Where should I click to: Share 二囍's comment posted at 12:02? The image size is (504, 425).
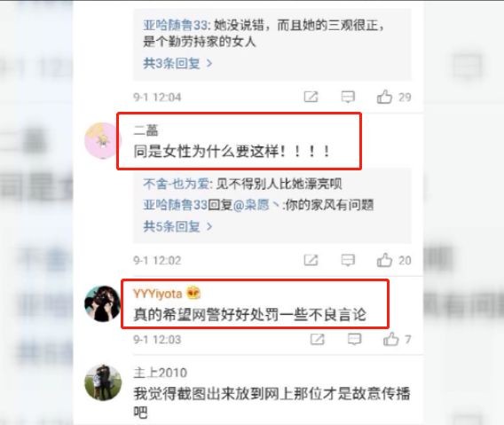[x=311, y=260]
